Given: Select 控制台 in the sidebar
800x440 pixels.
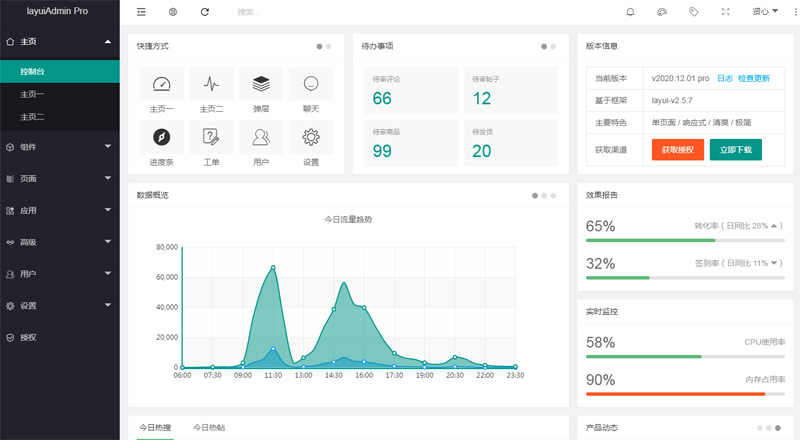Looking at the screenshot, I should coord(60,71).
